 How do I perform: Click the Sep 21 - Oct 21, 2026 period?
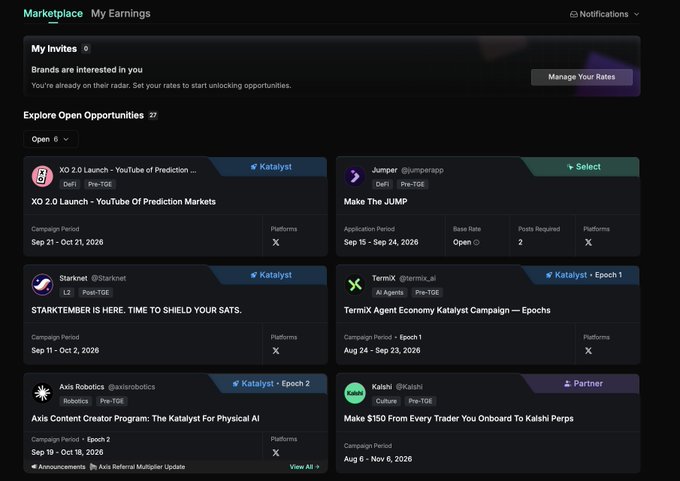click(67, 242)
